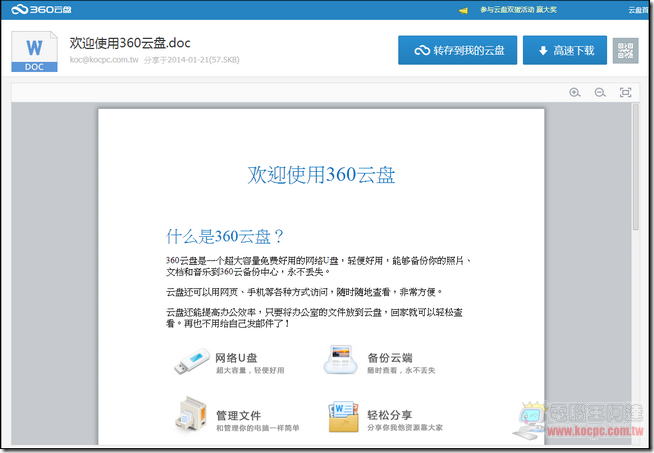Click document heading 欢迎使用360云盘

321,175
